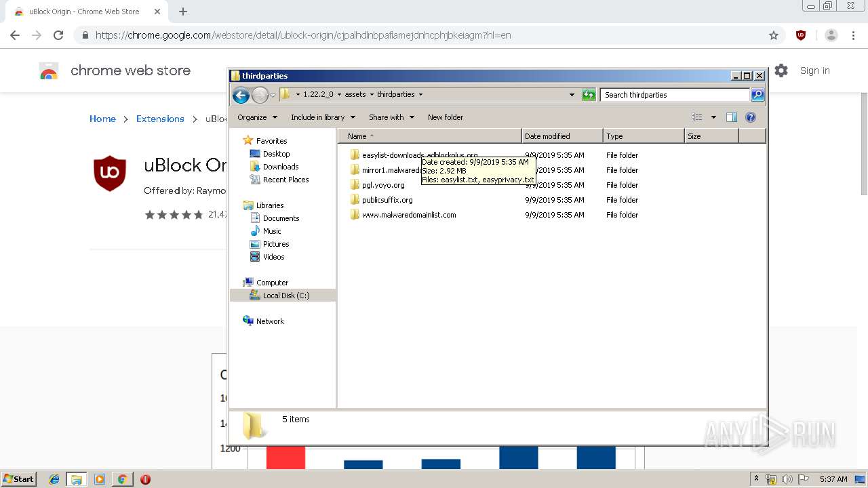Click Windows Explorer taskbar icon
Image resolution: width=868 pixels, height=488 pixels.
click(x=77, y=479)
